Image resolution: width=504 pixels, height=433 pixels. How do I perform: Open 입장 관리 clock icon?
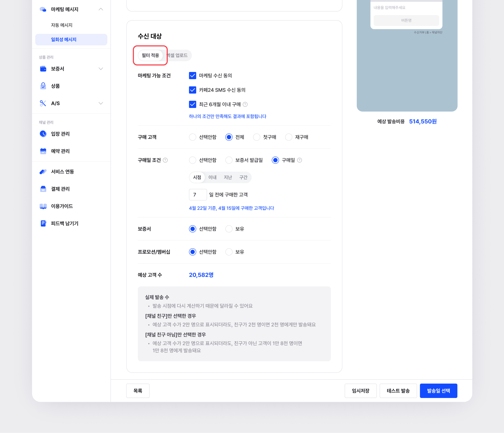43,134
